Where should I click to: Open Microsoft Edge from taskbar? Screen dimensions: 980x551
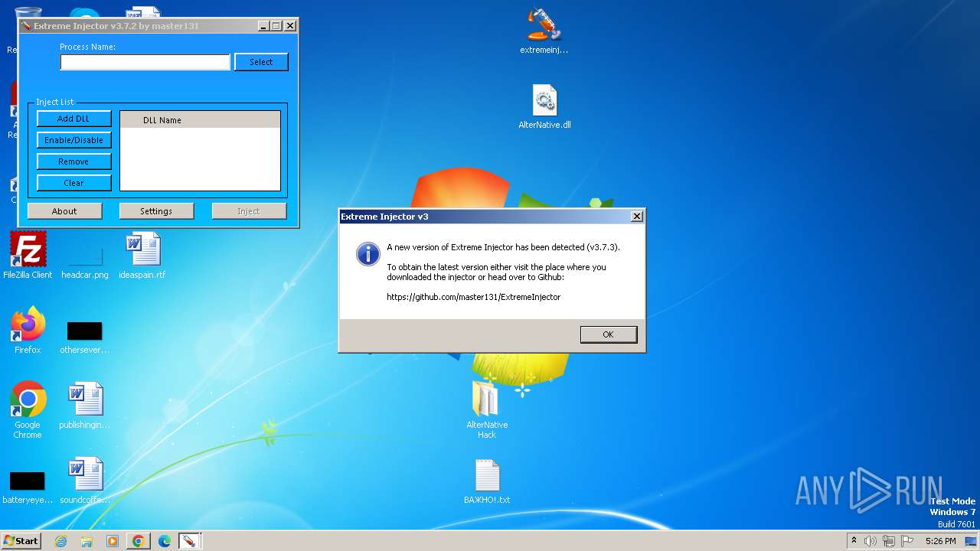coord(165,541)
